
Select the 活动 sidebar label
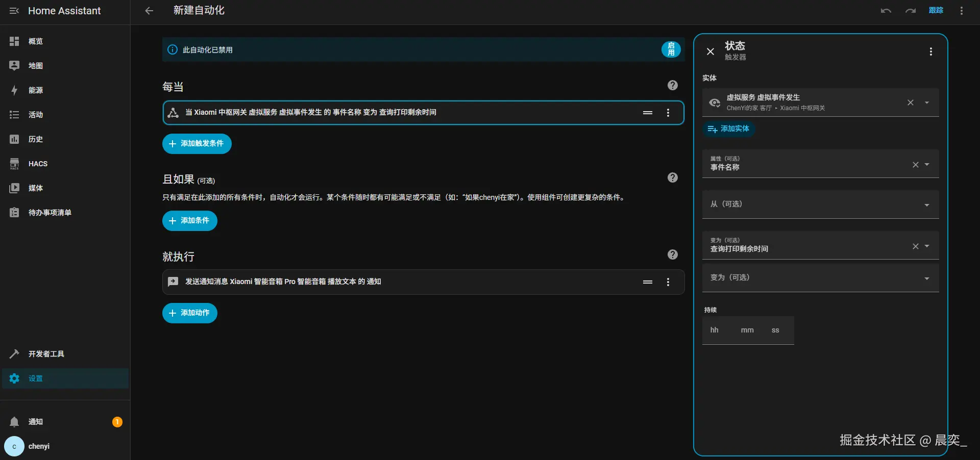pyautogui.click(x=36, y=115)
